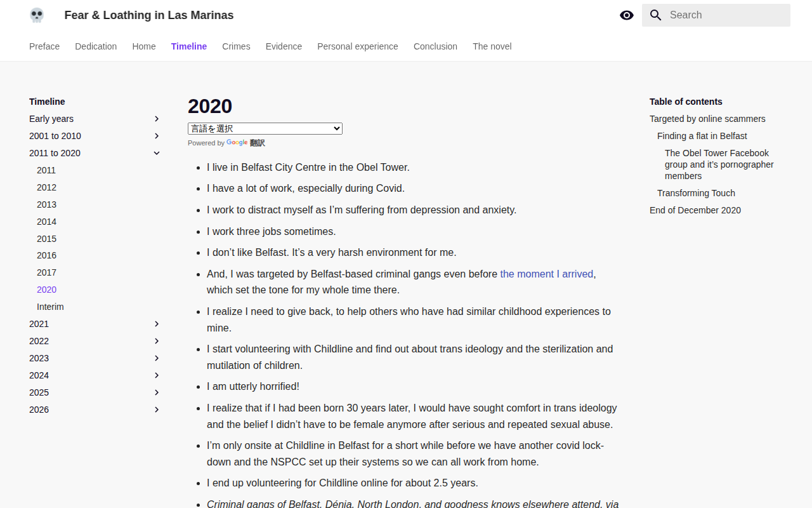Image resolution: width=812 pixels, height=508 pixels.
Task: Switch to the Crimes tab
Action: coord(236,46)
